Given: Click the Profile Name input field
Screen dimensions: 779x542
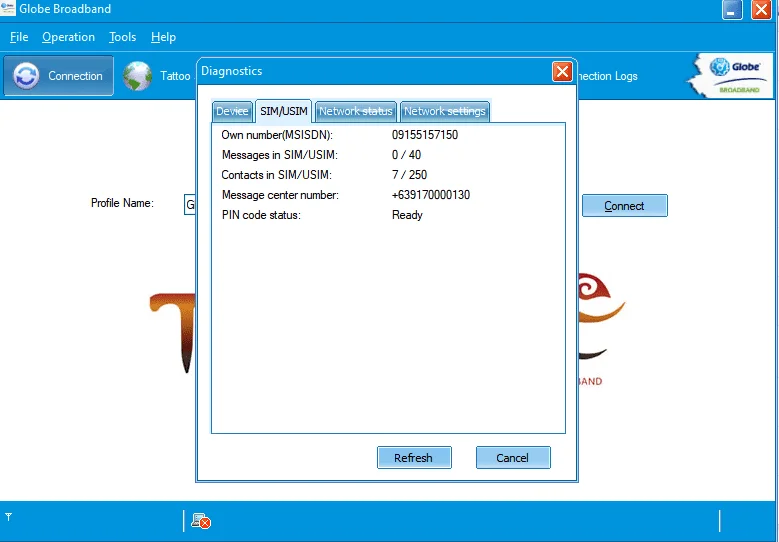Looking at the screenshot, I should (190, 205).
